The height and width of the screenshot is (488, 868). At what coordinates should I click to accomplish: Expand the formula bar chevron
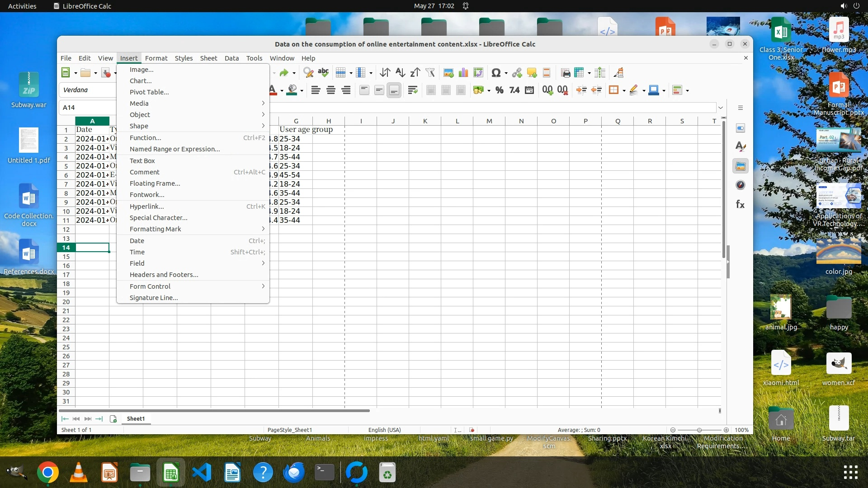(721, 108)
